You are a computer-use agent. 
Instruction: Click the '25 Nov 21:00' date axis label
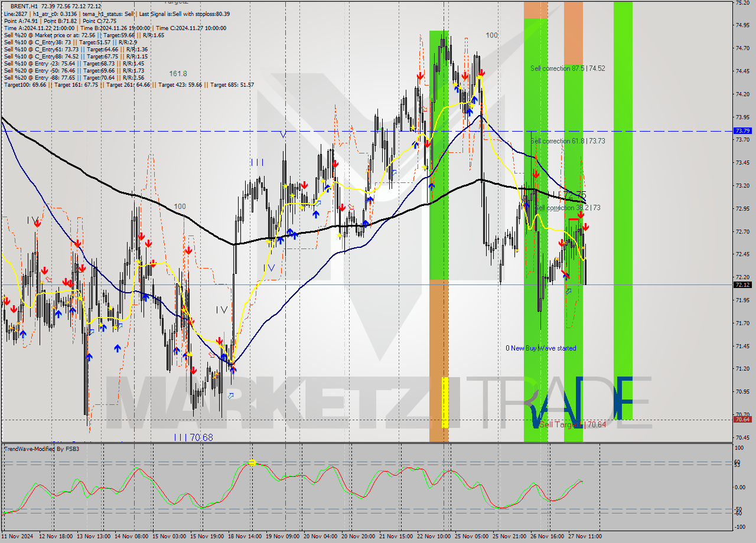[x=510, y=537]
